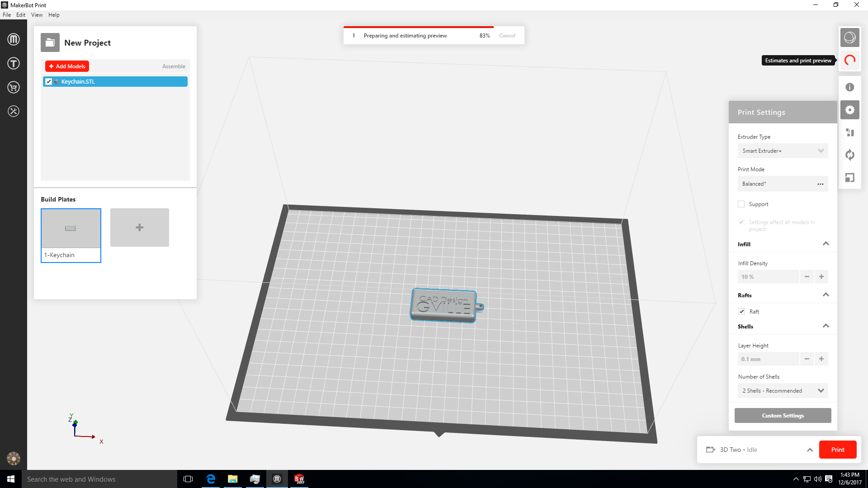Open the utilities tools panel

(x=14, y=111)
